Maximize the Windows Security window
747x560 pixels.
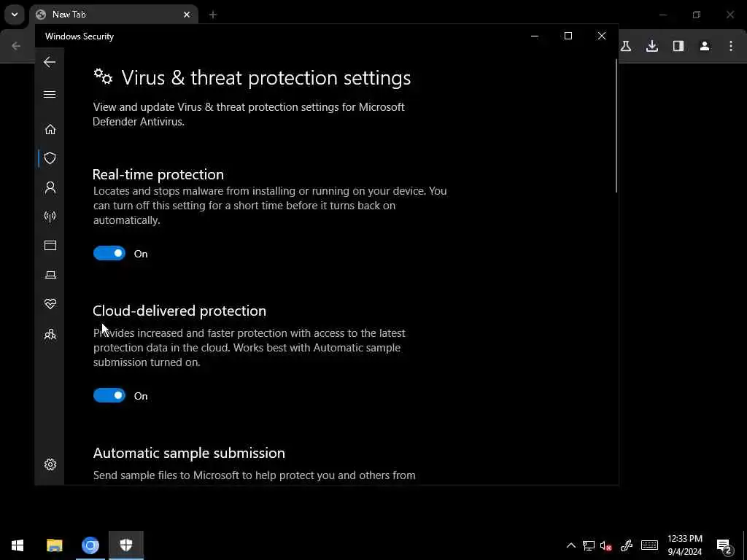coord(568,36)
